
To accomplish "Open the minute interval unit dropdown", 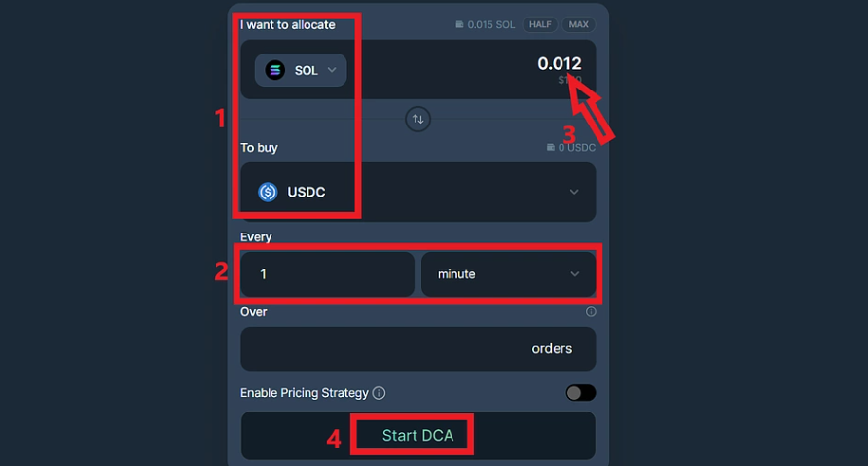I will (508, 274).
